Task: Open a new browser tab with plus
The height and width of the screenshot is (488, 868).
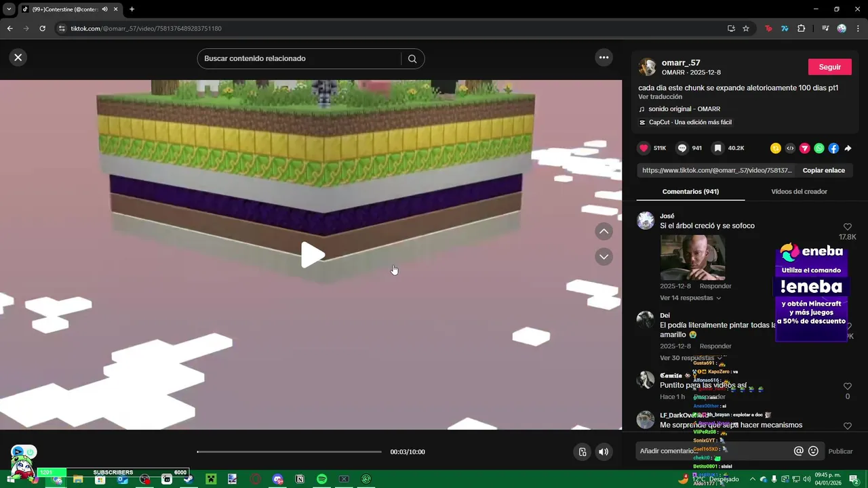Action: pyautogui.click(x=132, y=9)
